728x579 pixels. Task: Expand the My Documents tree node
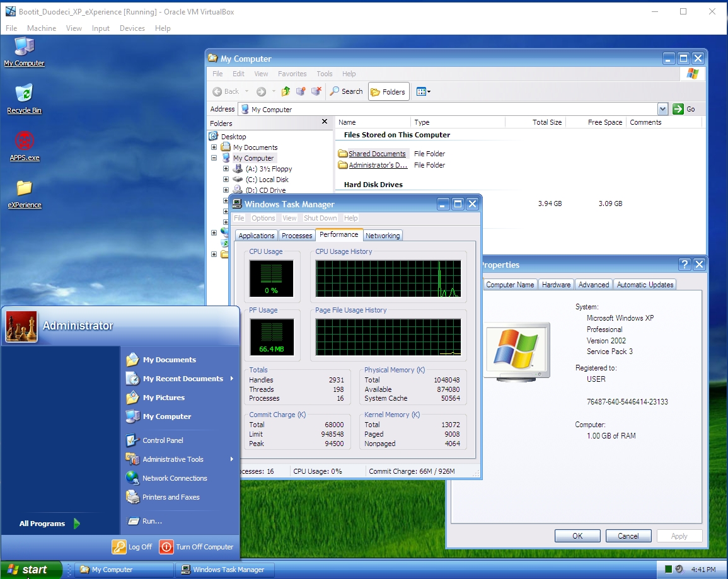214,147
